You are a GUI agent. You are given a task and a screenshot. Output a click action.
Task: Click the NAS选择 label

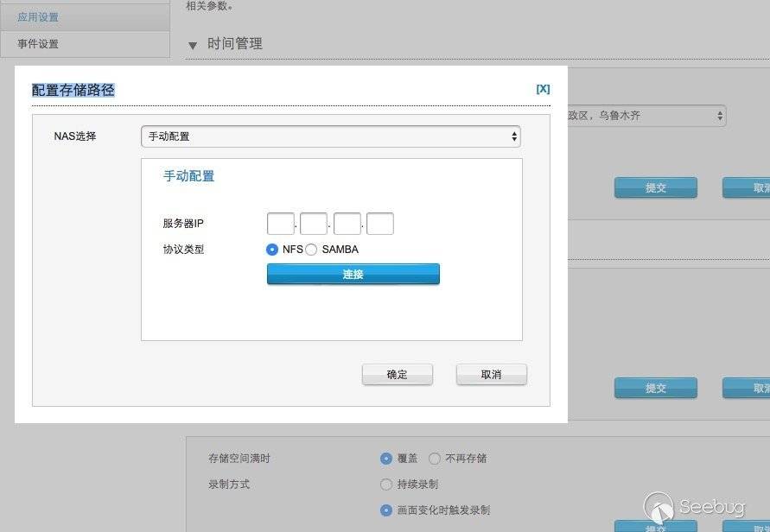coord(75,136)
